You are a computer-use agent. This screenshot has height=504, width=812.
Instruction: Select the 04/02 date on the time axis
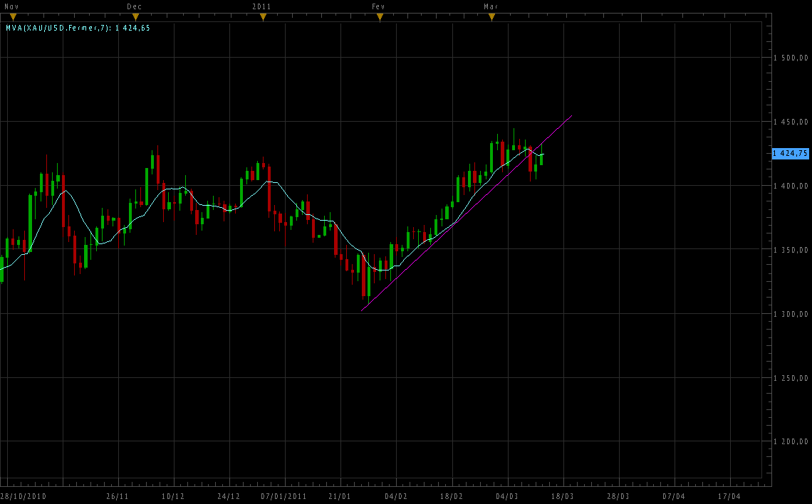395,496
